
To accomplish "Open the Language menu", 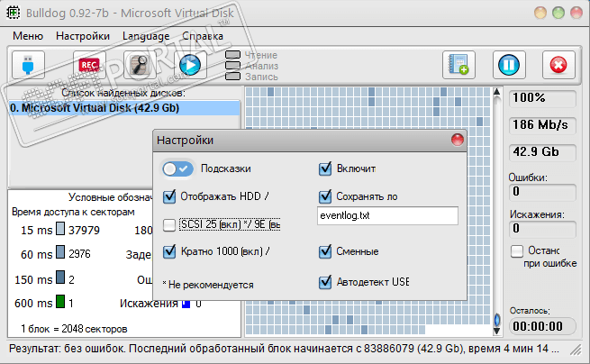I will 146,36.
